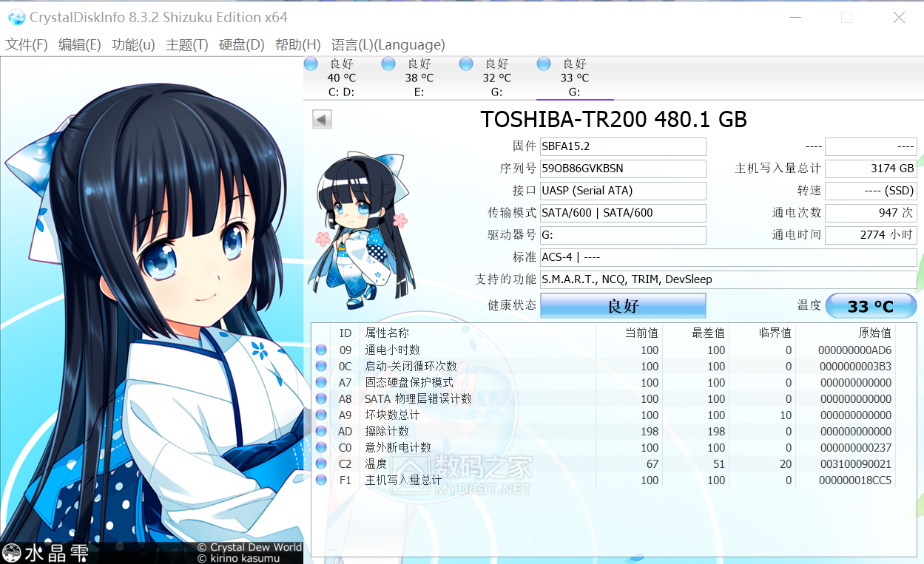This screenshot has width=924, height=564.
Task: Click the interface field UASP (Serial ATA)
Action: click(623, 191)
